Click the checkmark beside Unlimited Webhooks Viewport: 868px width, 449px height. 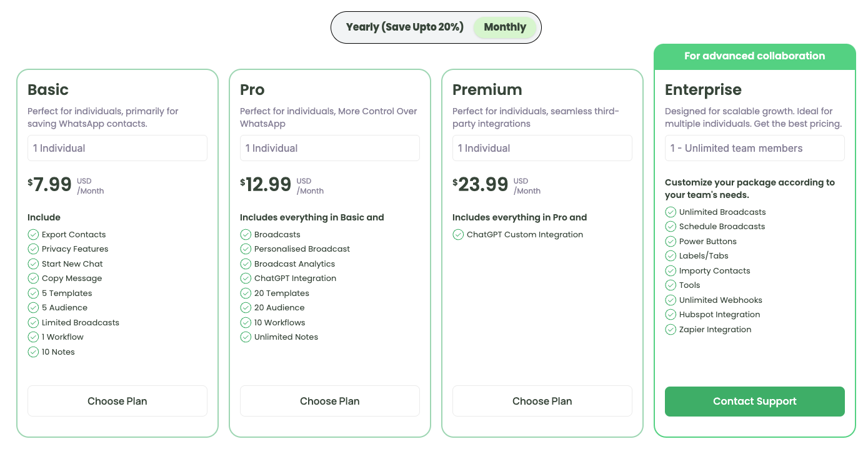tap(671, 300)
